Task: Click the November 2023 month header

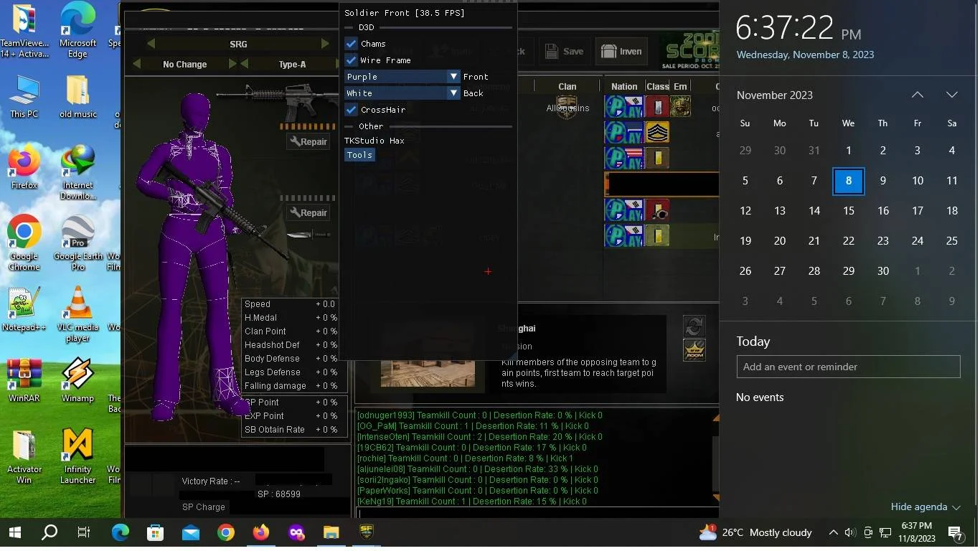Action: point(775,95)
